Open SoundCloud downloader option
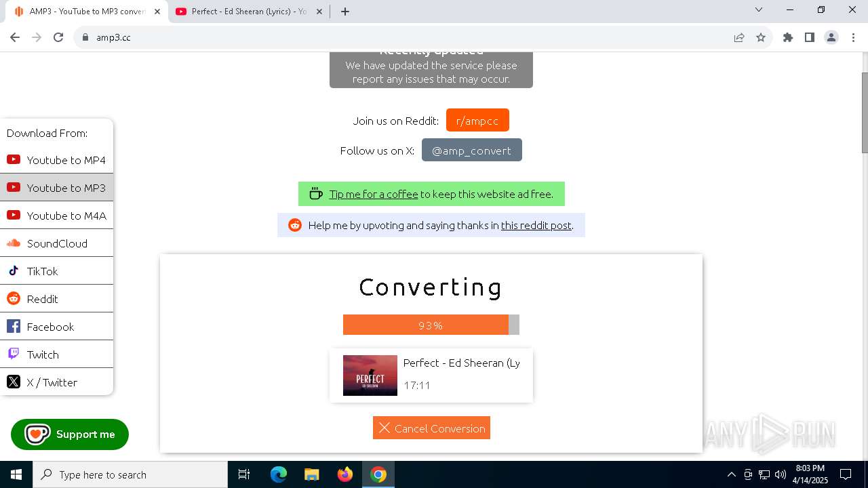Viewport: 868px width, 488px height. point(56,243)
